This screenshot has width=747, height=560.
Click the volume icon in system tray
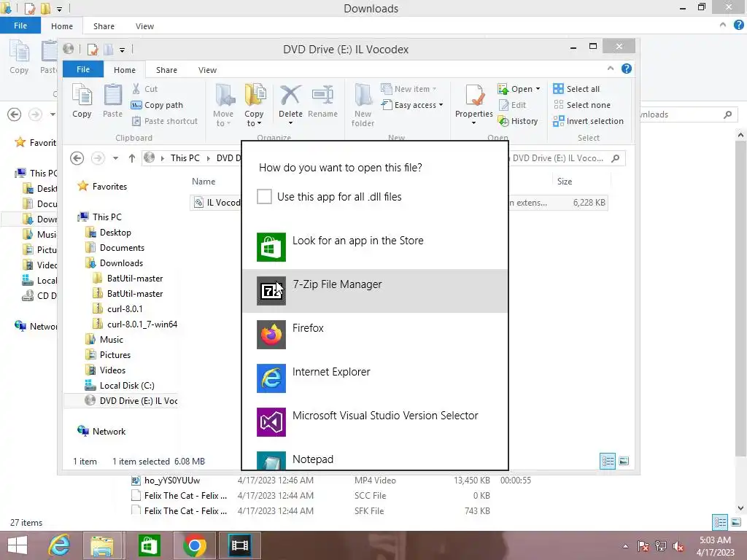pyautogui.click(x=678, y=546)
